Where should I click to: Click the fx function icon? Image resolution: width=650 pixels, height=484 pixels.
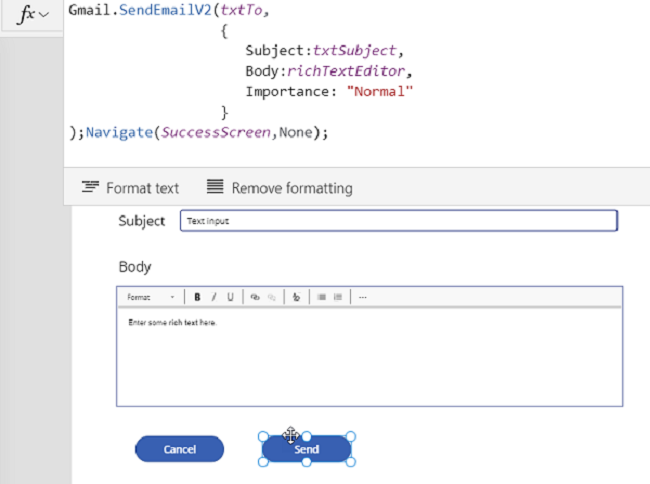pos(27,14)
